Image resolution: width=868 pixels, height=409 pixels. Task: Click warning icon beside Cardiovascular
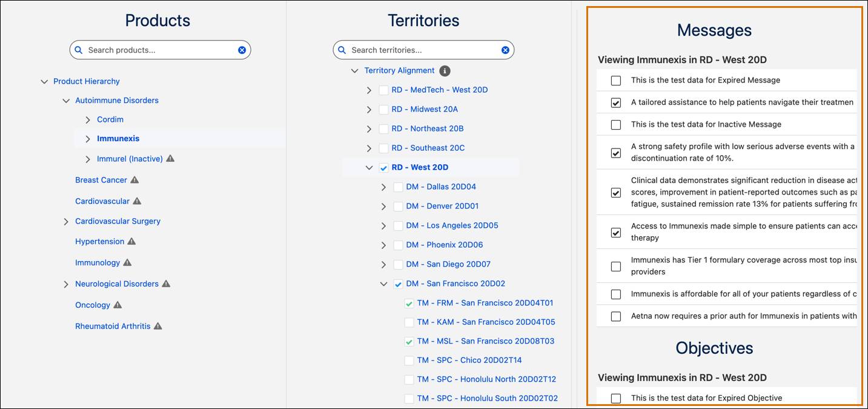tap(137, 201)
